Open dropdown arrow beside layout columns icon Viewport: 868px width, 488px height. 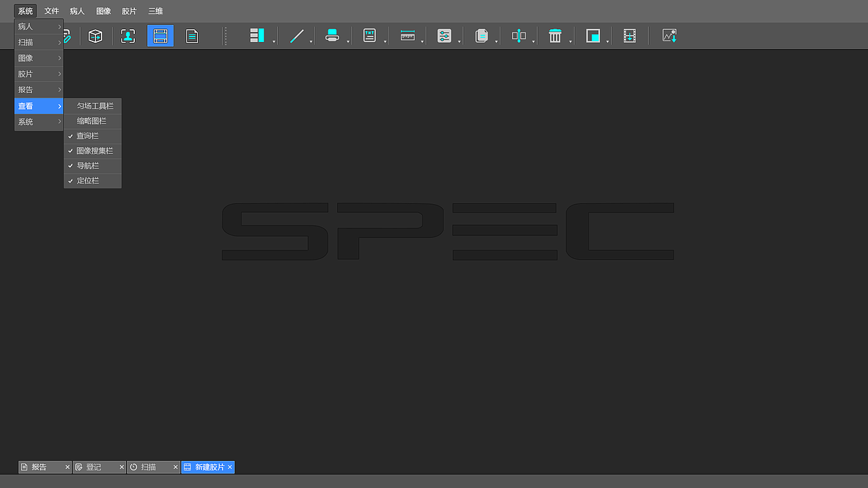pyautogui.click(x=274, y=42)
